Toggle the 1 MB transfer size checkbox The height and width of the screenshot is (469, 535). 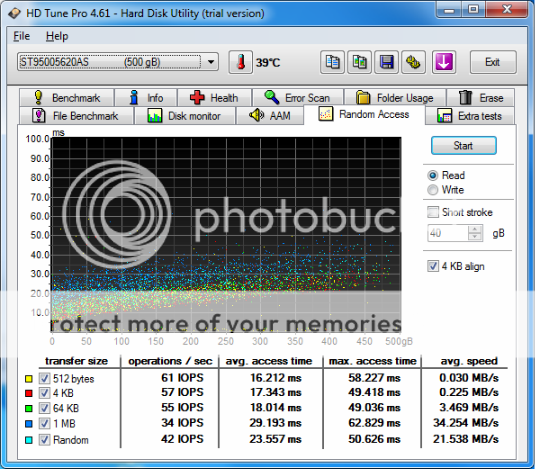coord(44,423)
